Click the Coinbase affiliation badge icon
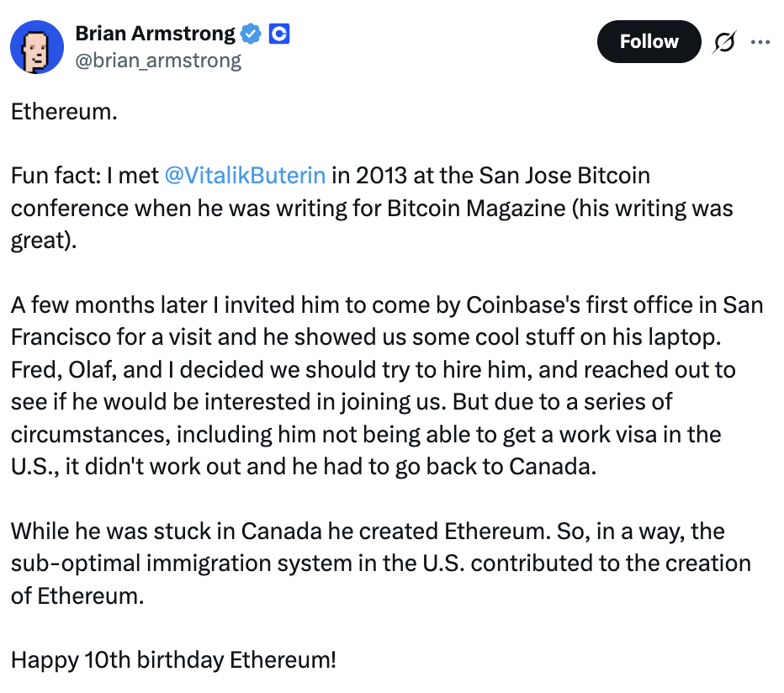The width and height of the screenshot is (784, 693). pos(279,34)
